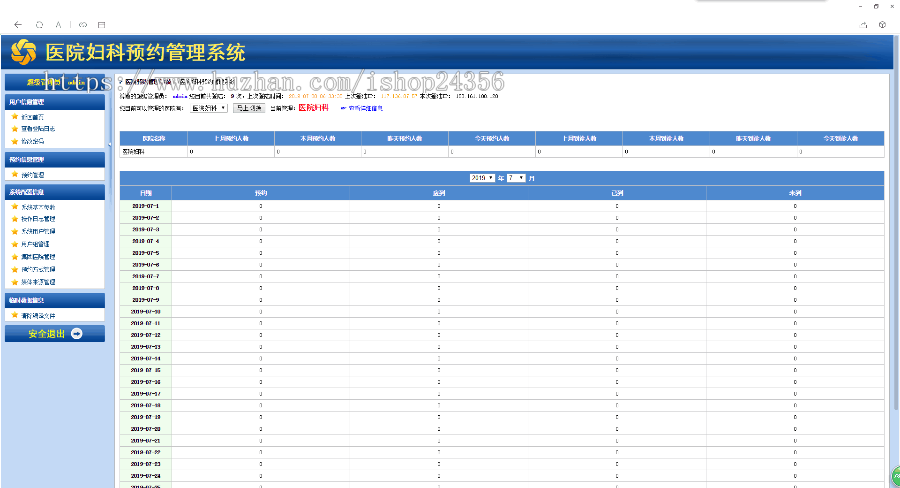Click the star icon beside 媒体来源管理
This screenshot has width=900, height=488.
click(15, 282)
